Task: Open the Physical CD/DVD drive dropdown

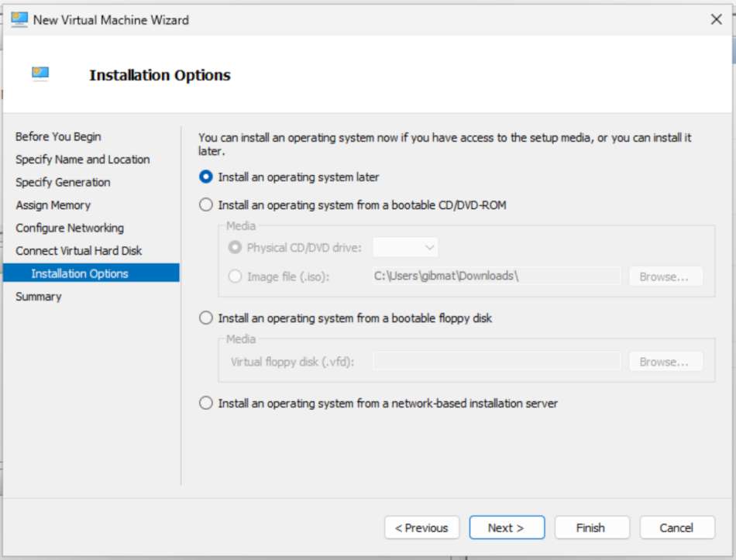Action: [x=405, y=247]
